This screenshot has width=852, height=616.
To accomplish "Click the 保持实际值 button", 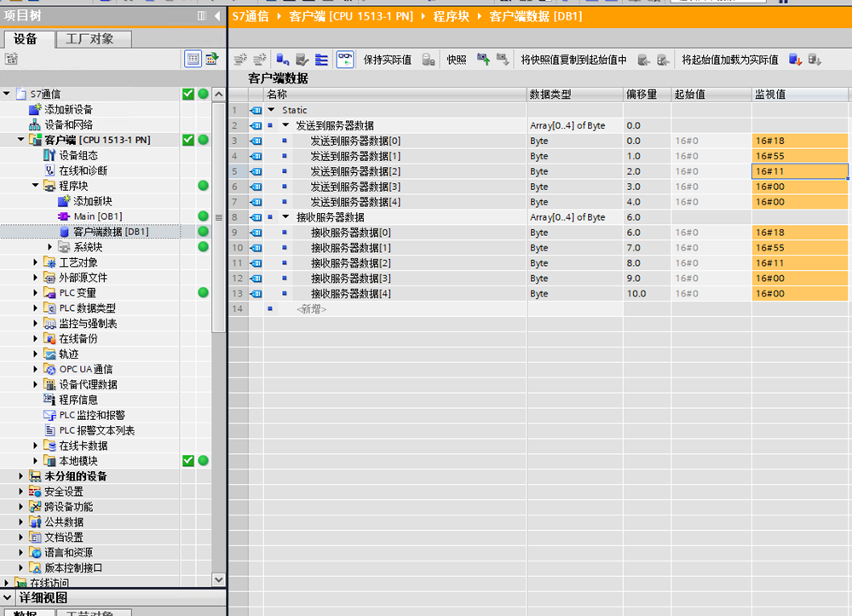I will 387,60.
